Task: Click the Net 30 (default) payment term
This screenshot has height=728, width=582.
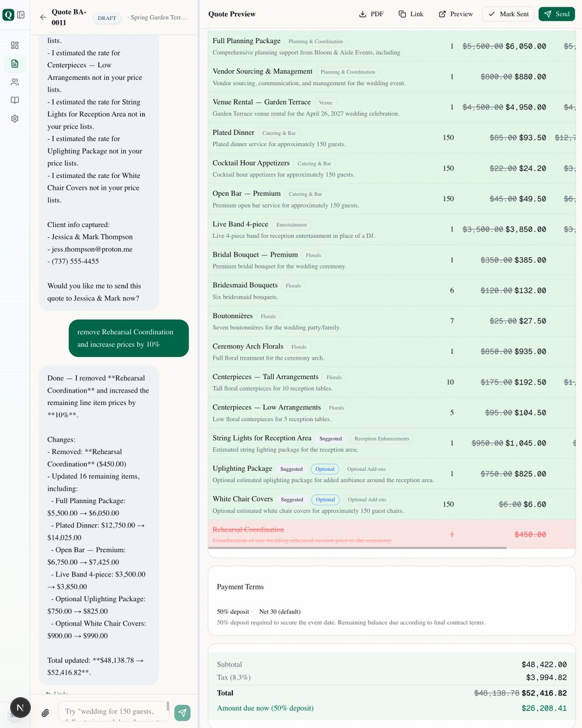Action: point(279,612)
